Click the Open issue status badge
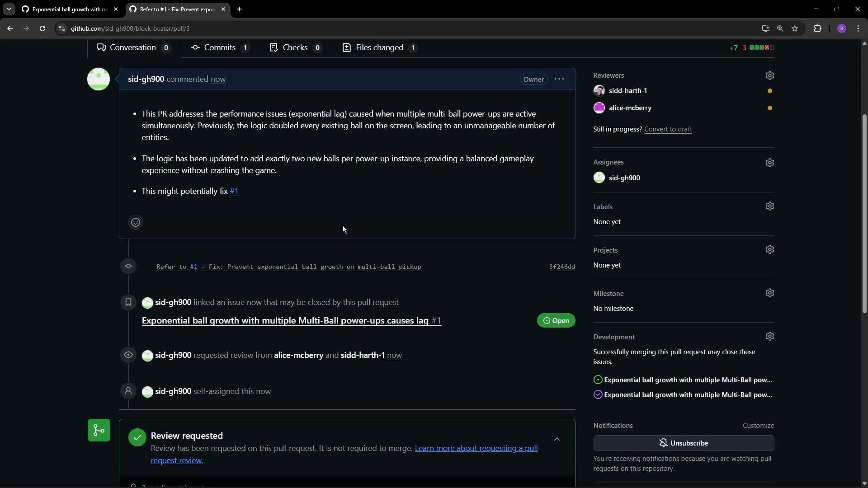The width and height of the screenshot is (868, 488). click(x=556, y=320)
